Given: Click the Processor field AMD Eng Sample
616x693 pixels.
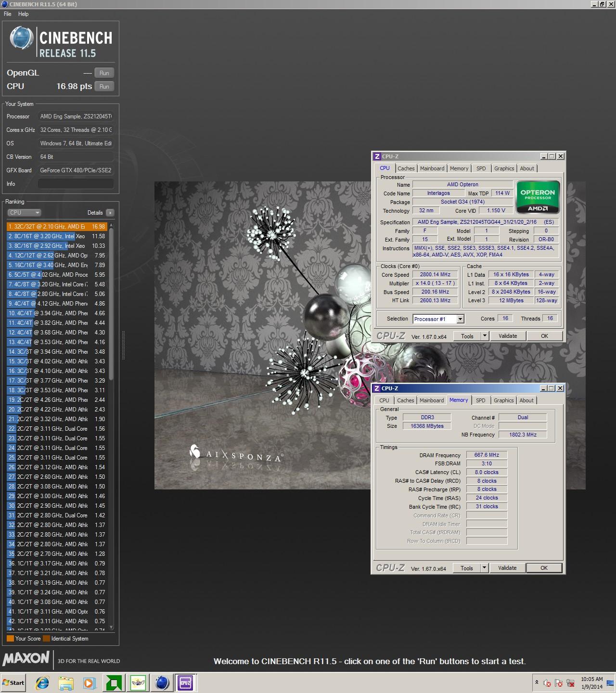Looking at the screenshot, I should (x=76, y=116).
